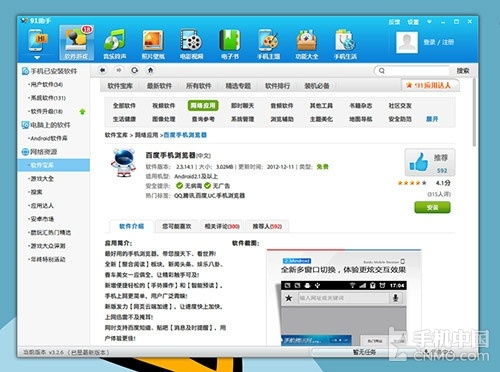Click the five-star rating row
The height and width of the screenshot is (372, 500).
412,183
